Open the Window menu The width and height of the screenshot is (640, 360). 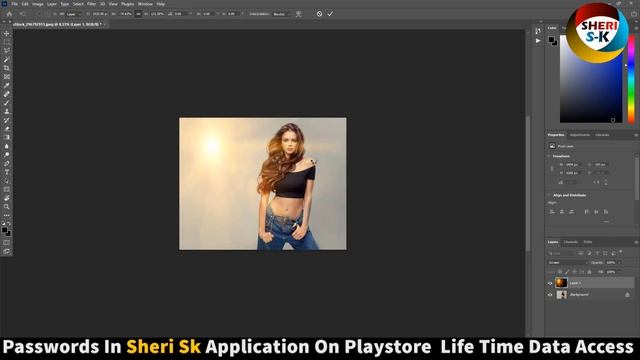point(145,4)
